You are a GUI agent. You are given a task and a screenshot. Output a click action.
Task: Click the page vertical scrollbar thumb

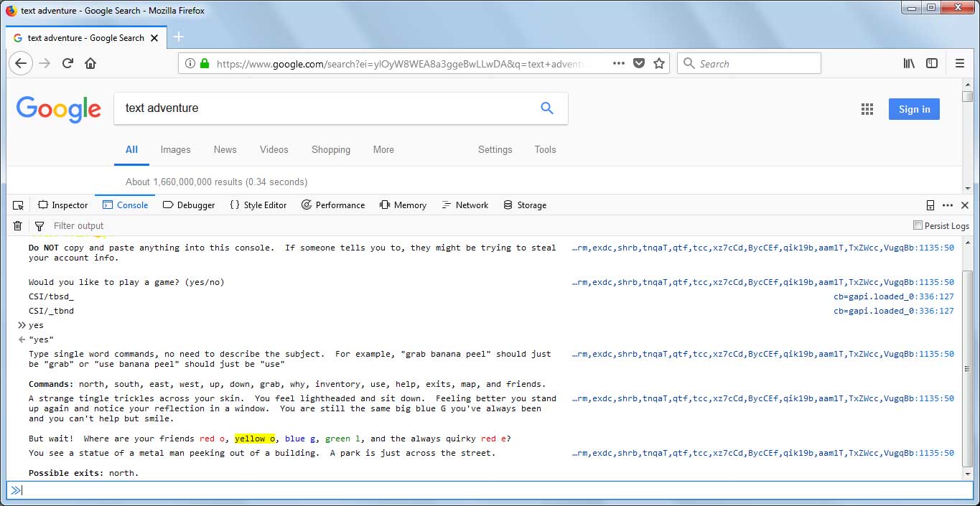(x=968, y=97)
